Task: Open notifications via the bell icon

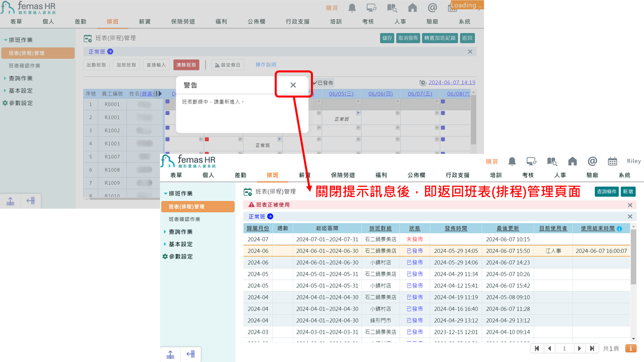Action: click(x=352, y=8)
